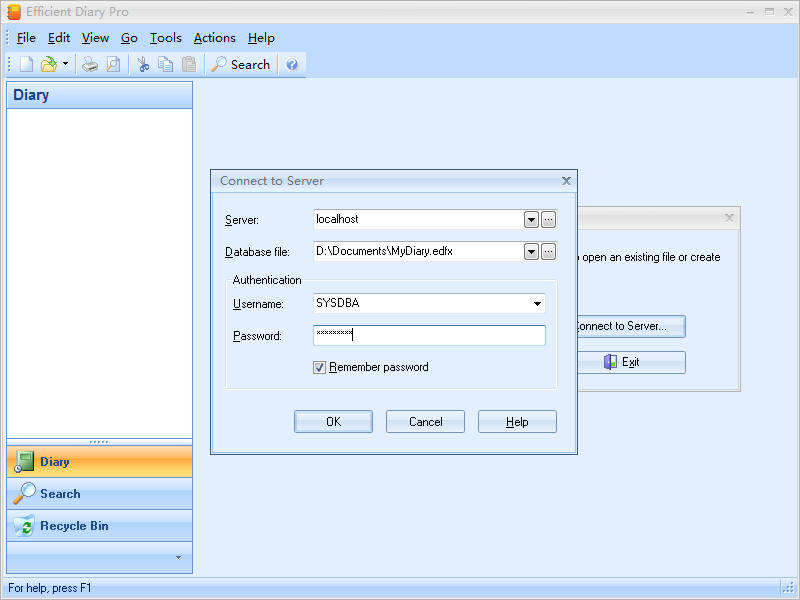This screenshot has height=600, width=800.
Task: Click the Search magnifier icon in sidebar
Action: [x=24, y=493]
